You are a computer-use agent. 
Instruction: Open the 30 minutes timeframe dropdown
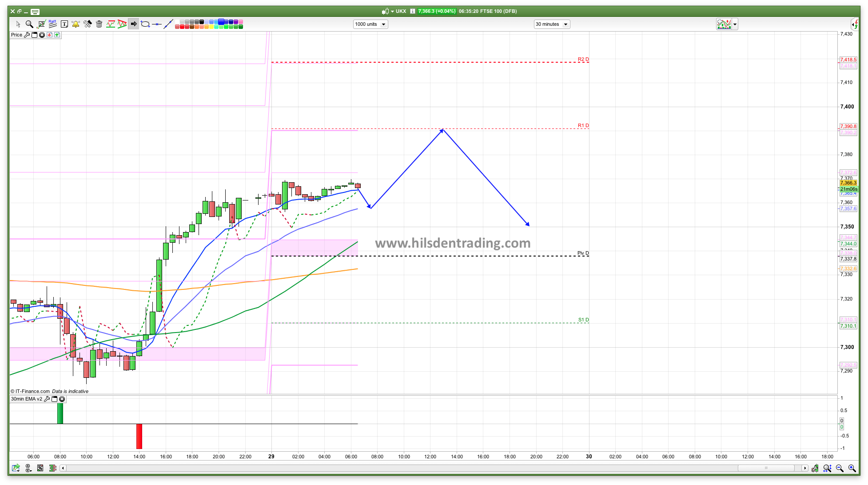coord(552,24)
